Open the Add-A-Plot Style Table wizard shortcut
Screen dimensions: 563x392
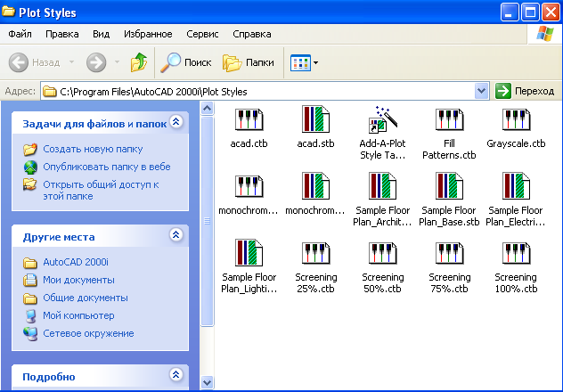(382, 121)
